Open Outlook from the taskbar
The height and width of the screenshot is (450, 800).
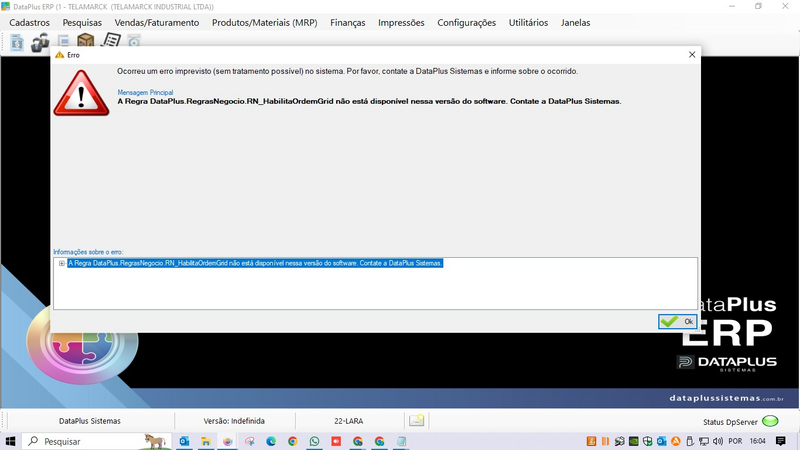click(x=184, y=441)
